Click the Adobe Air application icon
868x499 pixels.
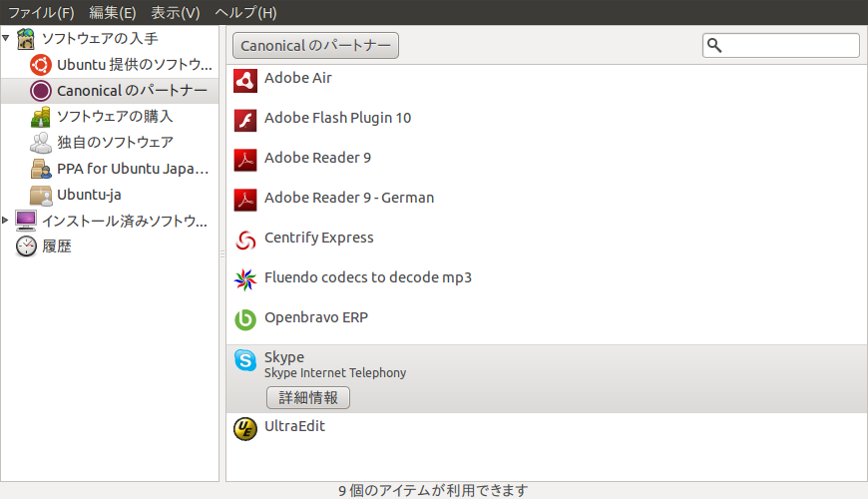(245, 81)
